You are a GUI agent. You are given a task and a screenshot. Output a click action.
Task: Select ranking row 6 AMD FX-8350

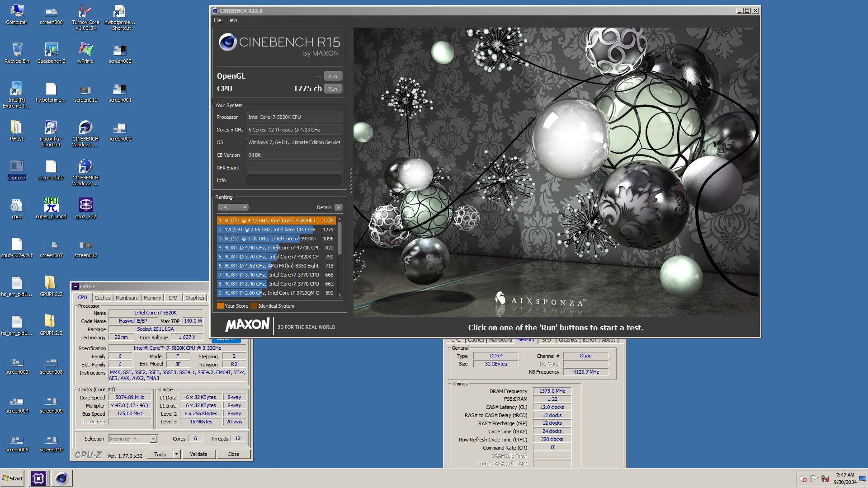tap(276, 266)
